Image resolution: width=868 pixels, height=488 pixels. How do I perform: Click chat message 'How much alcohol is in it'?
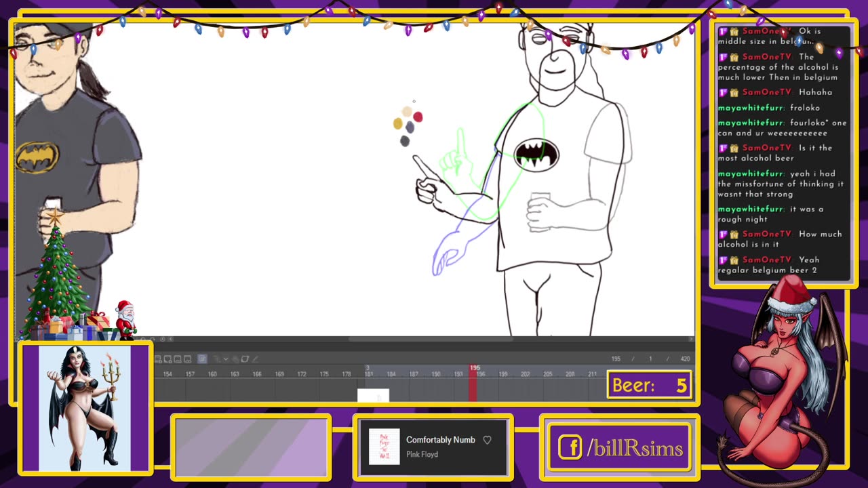(x=780, y=239)
